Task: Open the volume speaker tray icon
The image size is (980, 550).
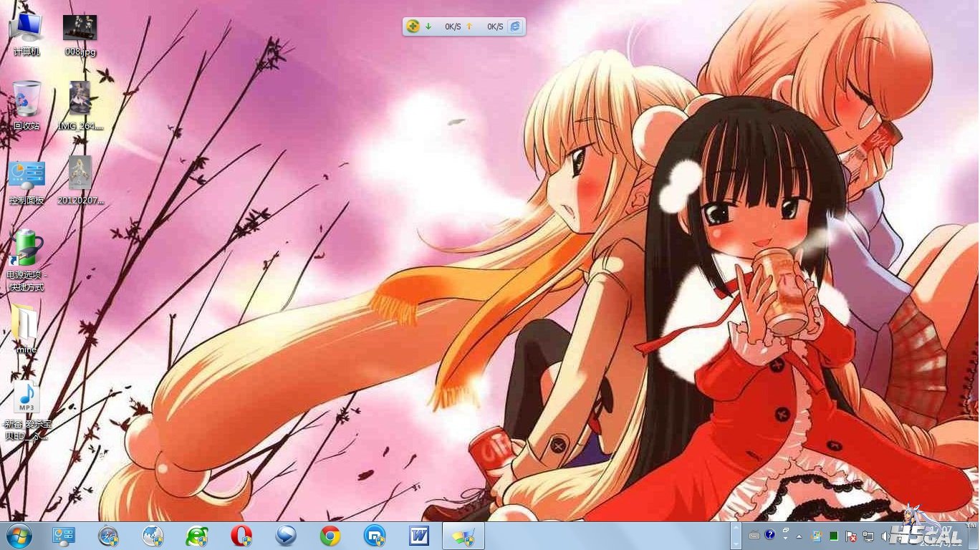Action: pyautogui.click(x=885, y=536)
